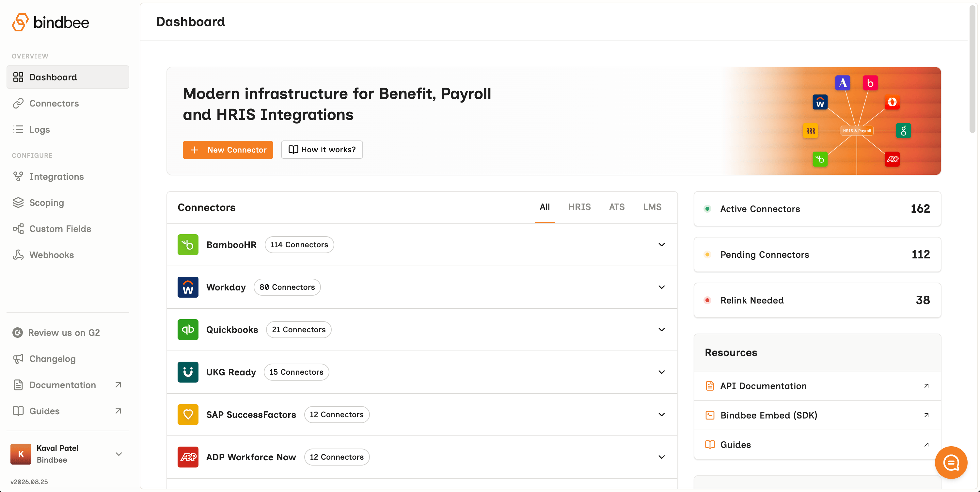Go to Integrations in the sidebar
This screenshot has width=980, height=492.
point(68,176)
